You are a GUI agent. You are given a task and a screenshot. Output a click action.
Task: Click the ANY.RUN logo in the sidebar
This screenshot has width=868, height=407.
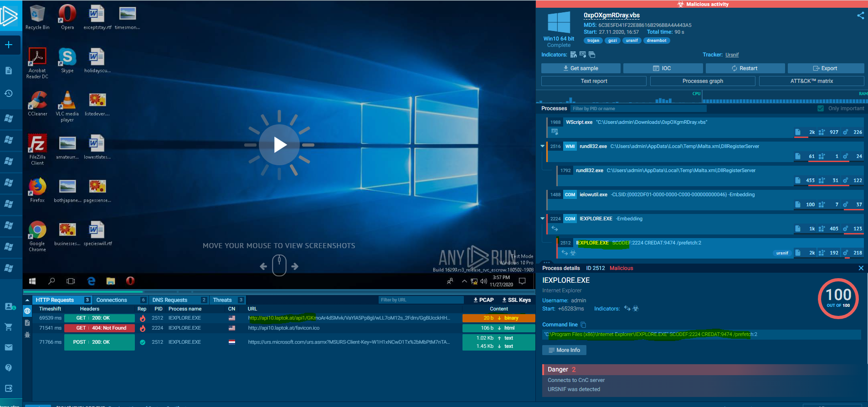[9, 16]
